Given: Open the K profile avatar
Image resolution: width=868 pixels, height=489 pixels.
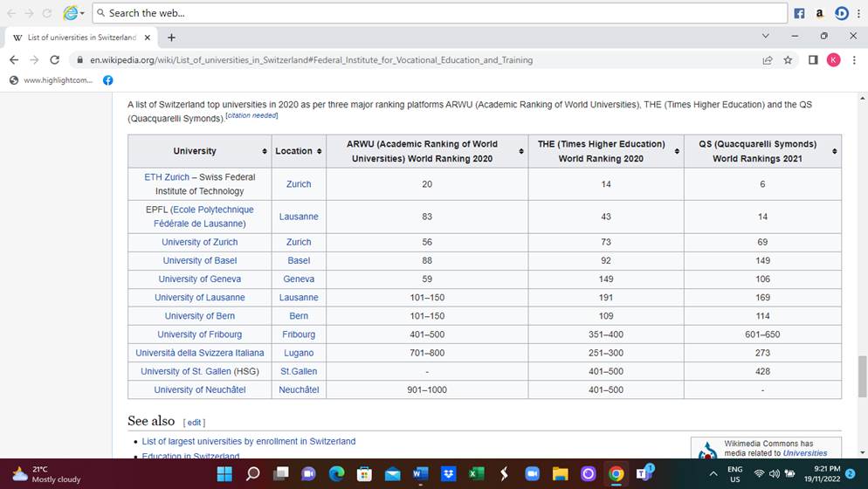Looking at the screenshot, I should (834, 59).
